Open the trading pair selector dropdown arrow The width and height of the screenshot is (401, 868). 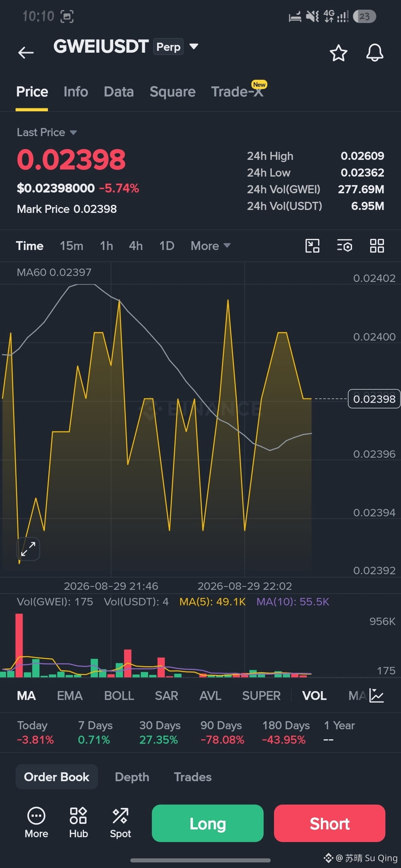pyautogui.click(x=194, y=46)
